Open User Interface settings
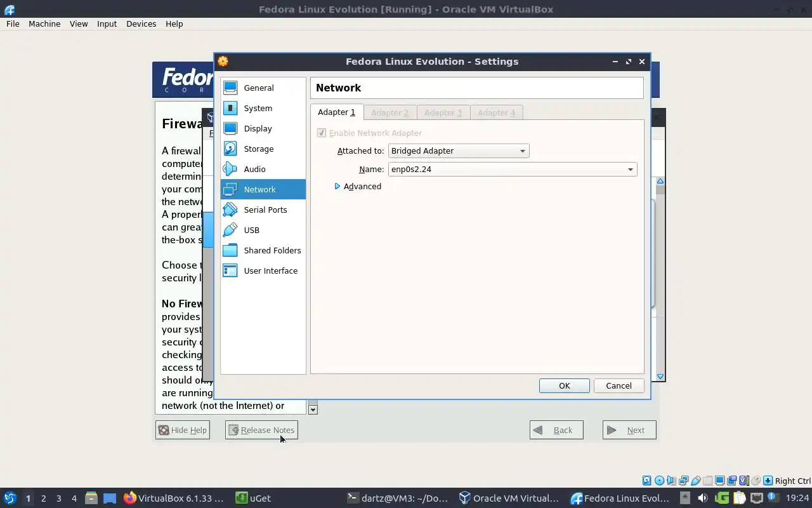 coord(263,271)
